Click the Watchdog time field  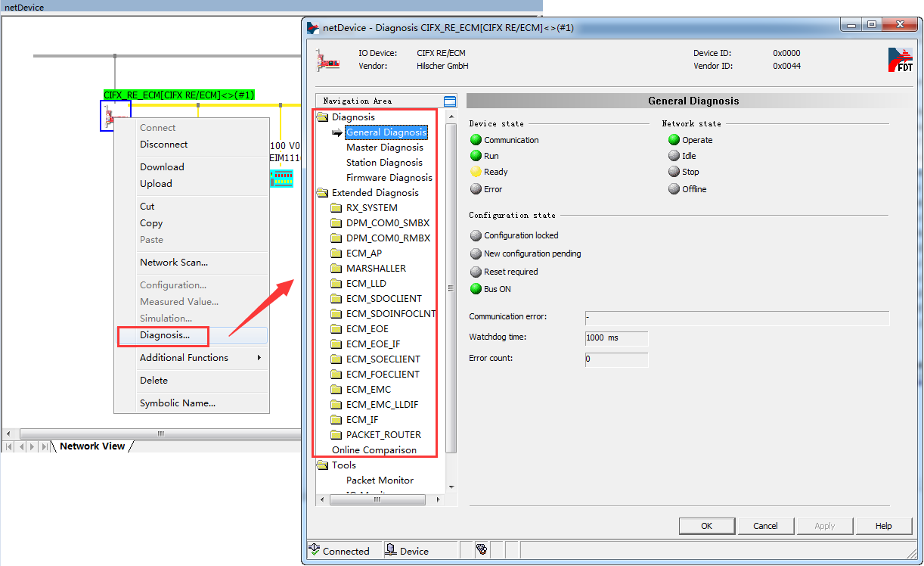616,338
